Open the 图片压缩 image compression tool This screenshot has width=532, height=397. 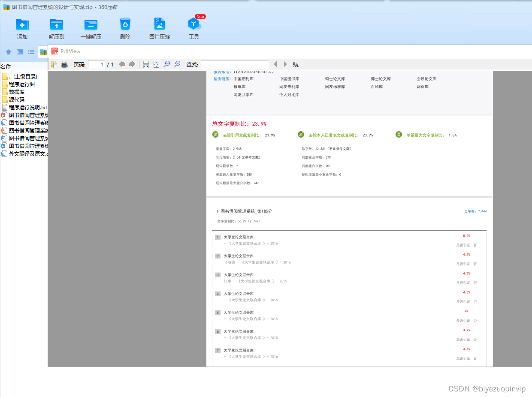pyautogui.click(x=160, y=24)
